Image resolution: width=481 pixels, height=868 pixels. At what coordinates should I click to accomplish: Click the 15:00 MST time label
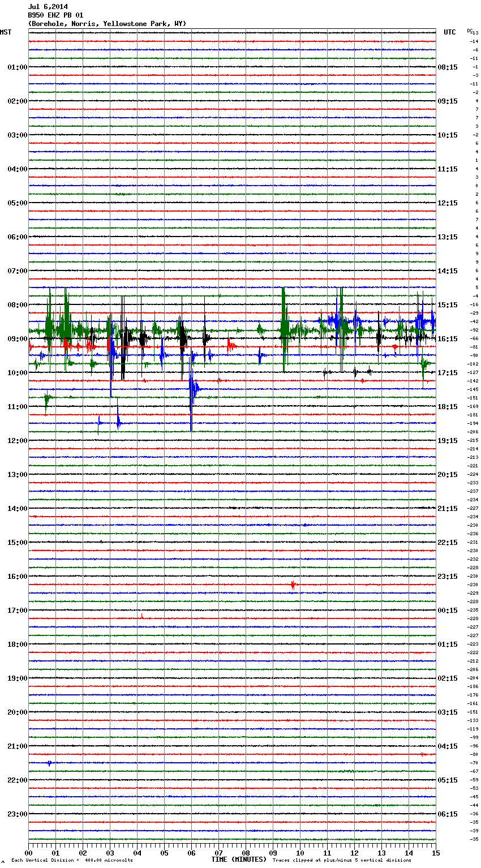[x=17, y=543]
